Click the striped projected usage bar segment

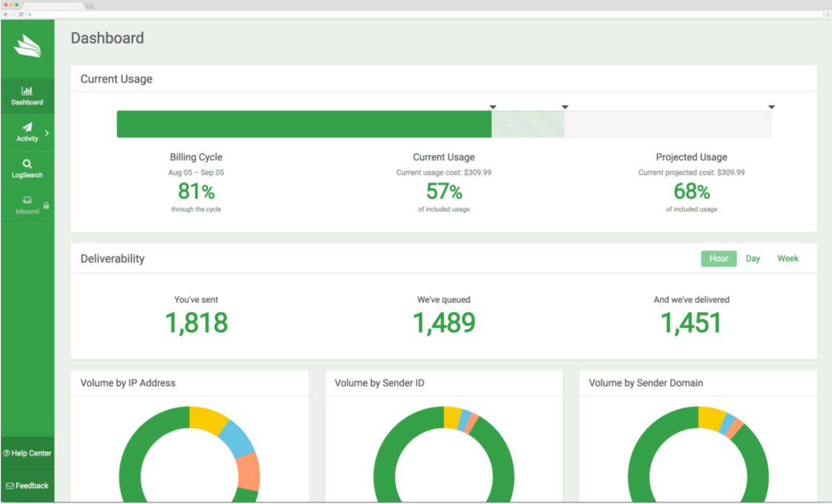528,124
